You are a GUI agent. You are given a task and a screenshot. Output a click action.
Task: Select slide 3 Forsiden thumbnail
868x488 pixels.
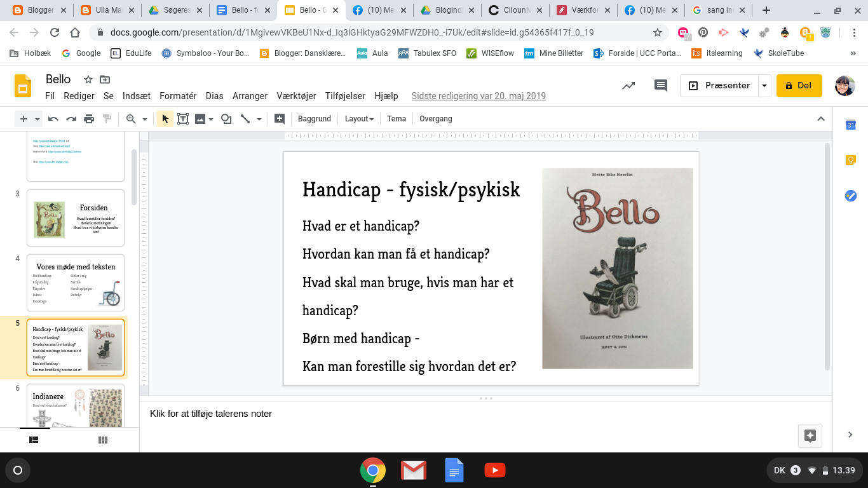(76, 218)
